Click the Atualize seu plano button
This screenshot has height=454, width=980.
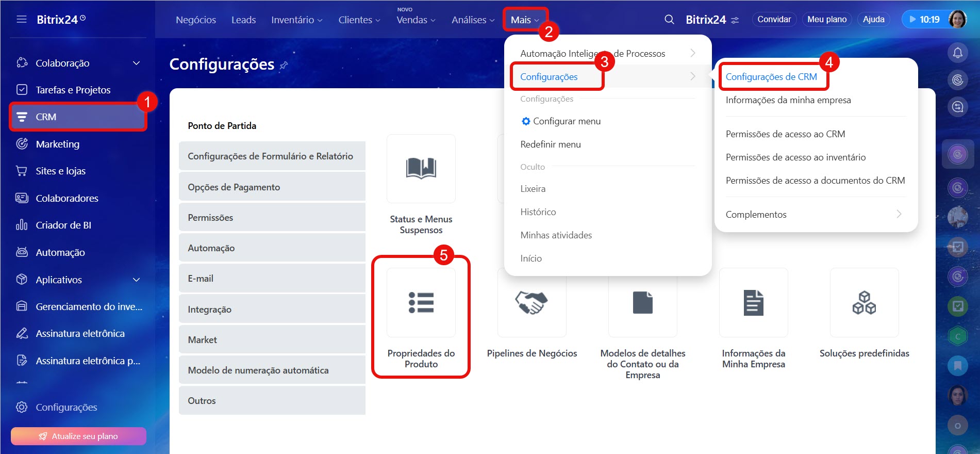point(78,436)
